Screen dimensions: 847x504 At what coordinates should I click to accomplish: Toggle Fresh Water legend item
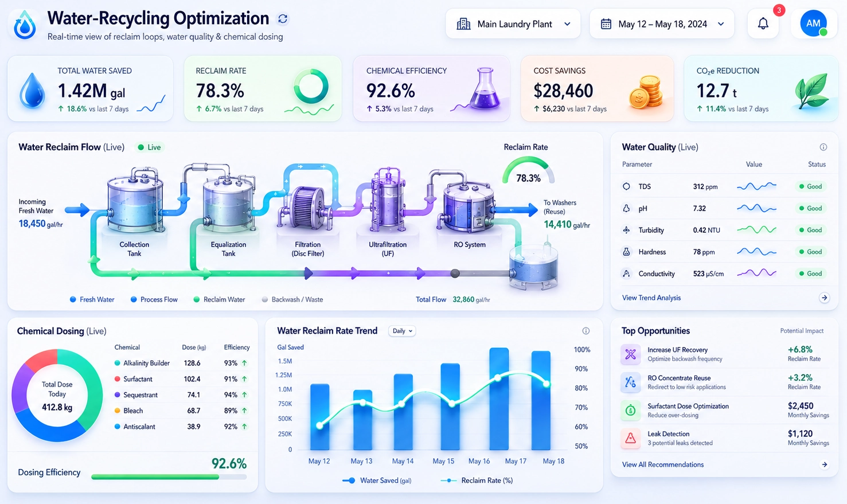tap(92, 299)
